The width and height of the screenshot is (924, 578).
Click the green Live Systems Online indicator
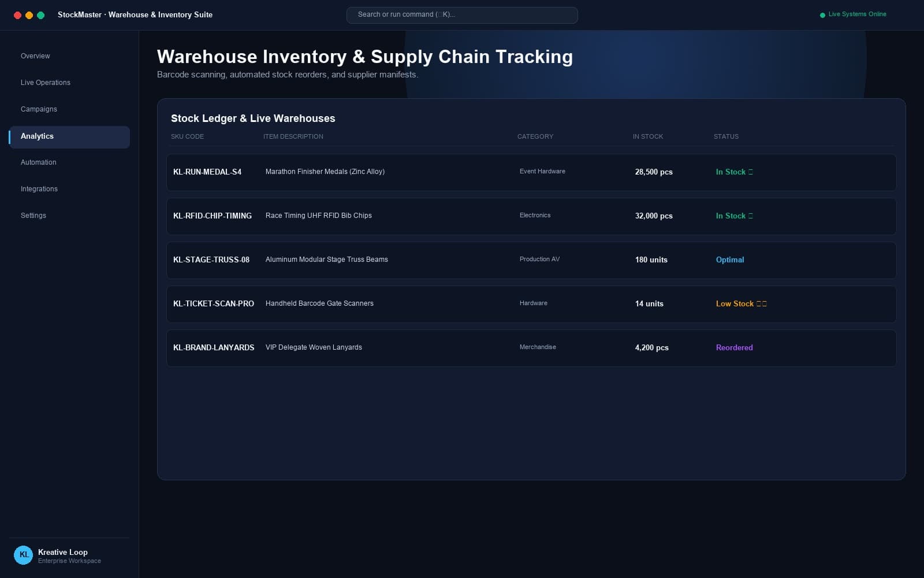(853, 14)
